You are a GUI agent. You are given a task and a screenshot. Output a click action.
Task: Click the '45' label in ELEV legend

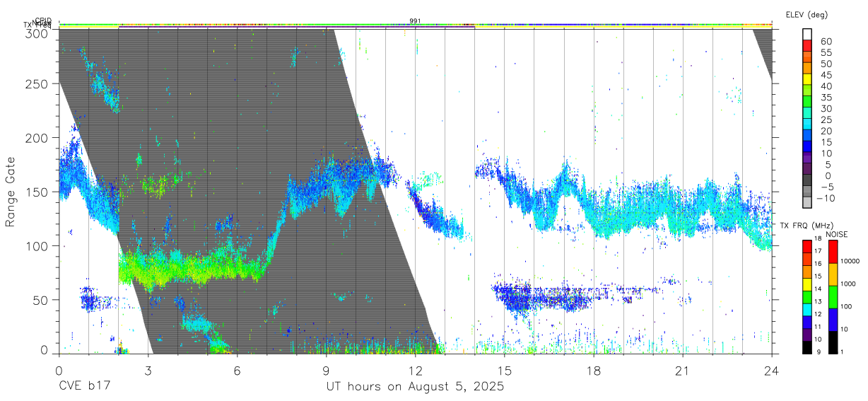(825, 75)
